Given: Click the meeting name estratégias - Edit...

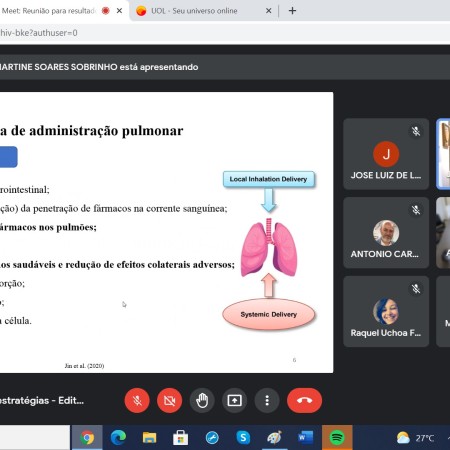Looking at the screenshot, I should point(42,400).
